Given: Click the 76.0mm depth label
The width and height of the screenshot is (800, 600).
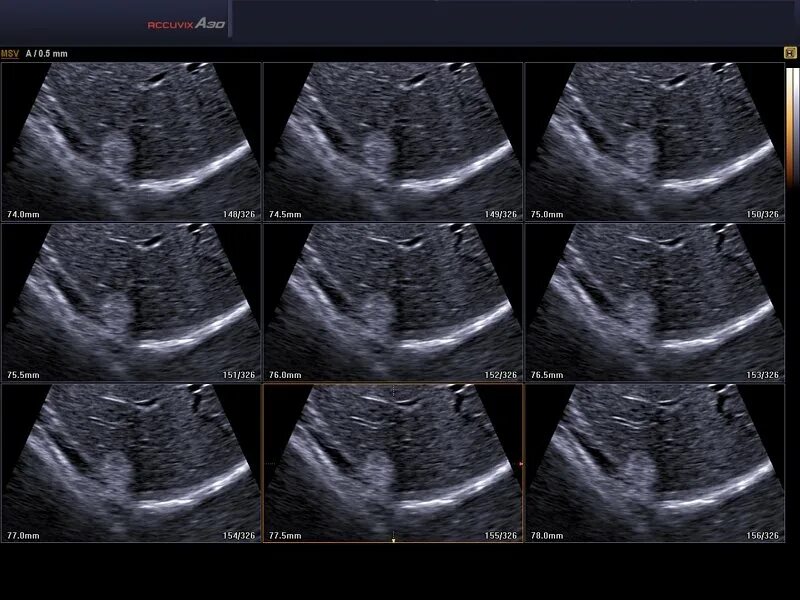Looking at the screenshot, I should tap(285, 375).
